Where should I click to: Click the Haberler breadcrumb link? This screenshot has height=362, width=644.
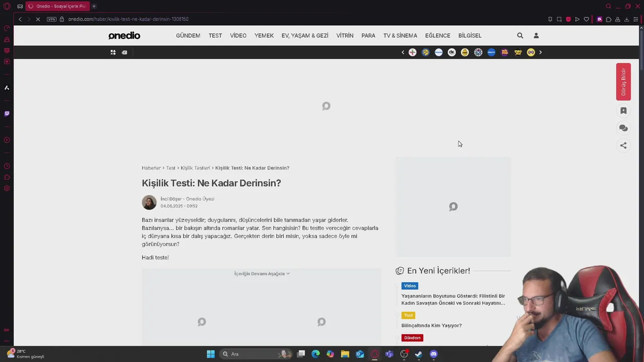[151, 168]
